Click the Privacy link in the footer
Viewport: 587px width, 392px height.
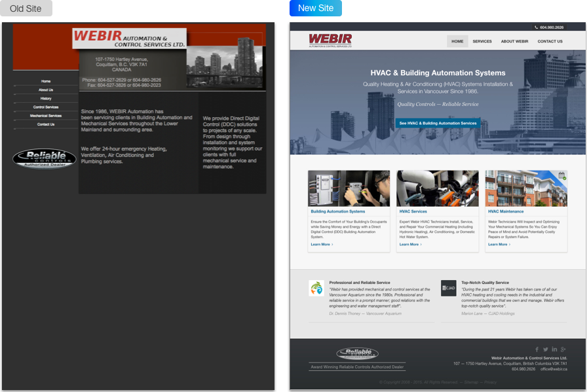pyautogui.click(x=491, y=382)
